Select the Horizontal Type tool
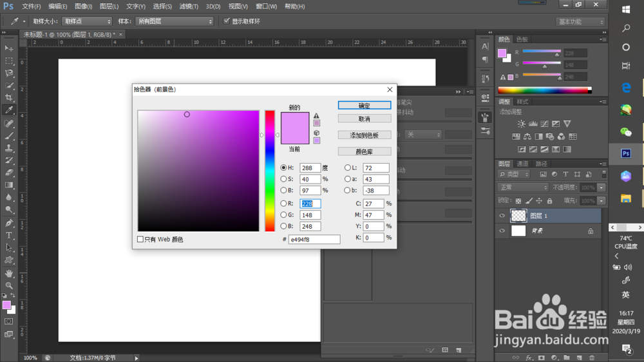 coord(8,236)
